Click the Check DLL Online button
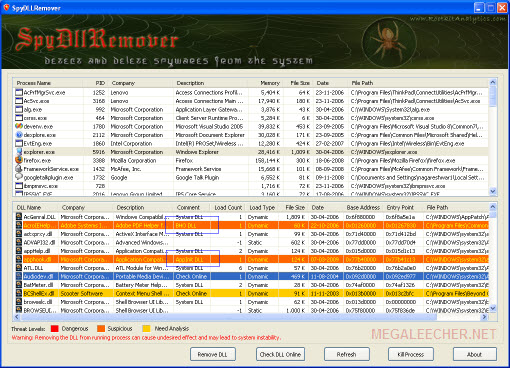Viewport: 510px width, 368px height. [280, 354]
